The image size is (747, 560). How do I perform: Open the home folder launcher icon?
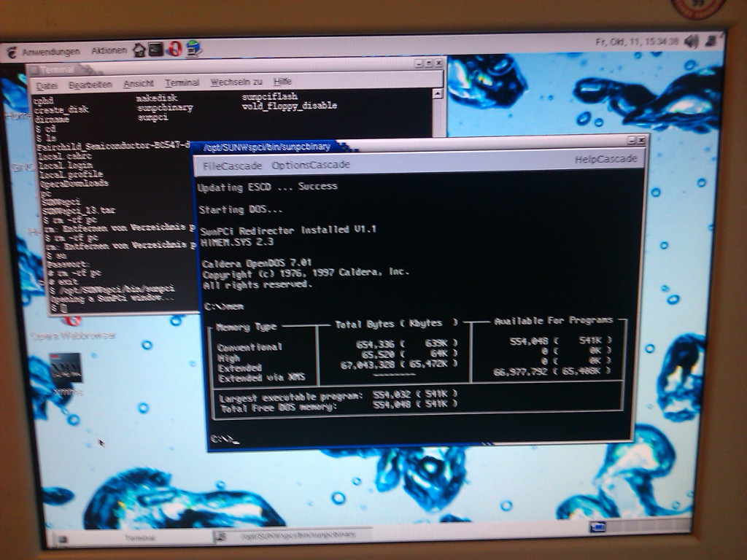point(139,50)
